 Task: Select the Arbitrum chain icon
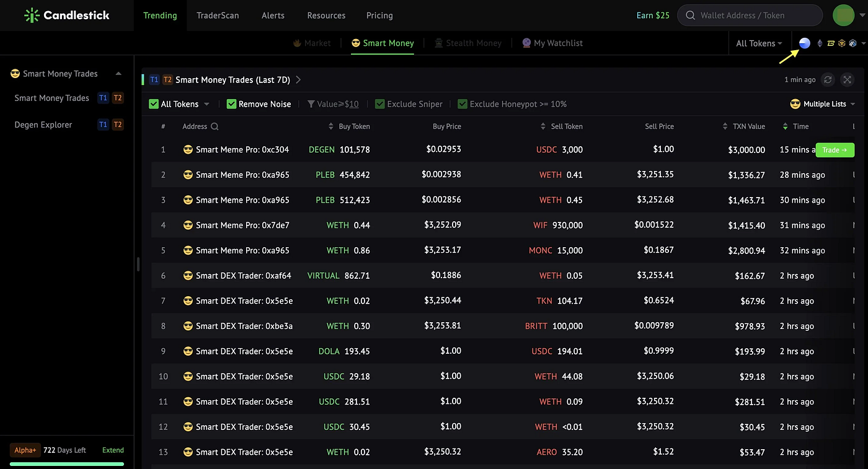(x=853, y=43)
